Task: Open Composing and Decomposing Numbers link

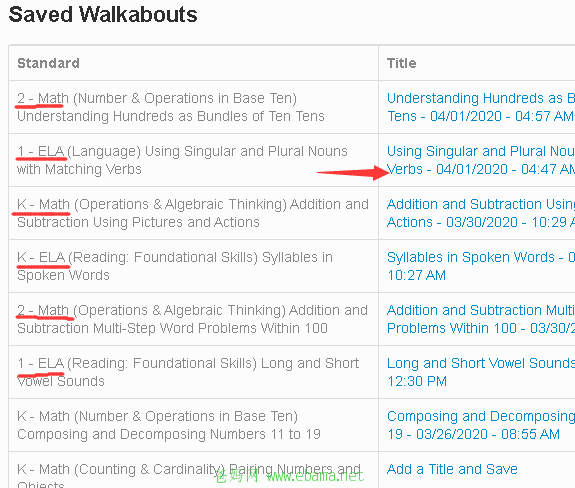Action: coord(481,425)
